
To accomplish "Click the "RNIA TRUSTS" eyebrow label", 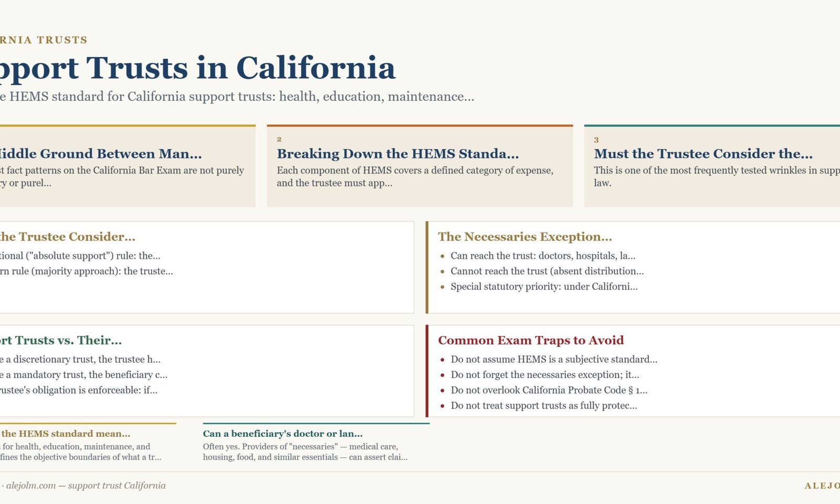I will pyautogui.click(x=44, y=40).
